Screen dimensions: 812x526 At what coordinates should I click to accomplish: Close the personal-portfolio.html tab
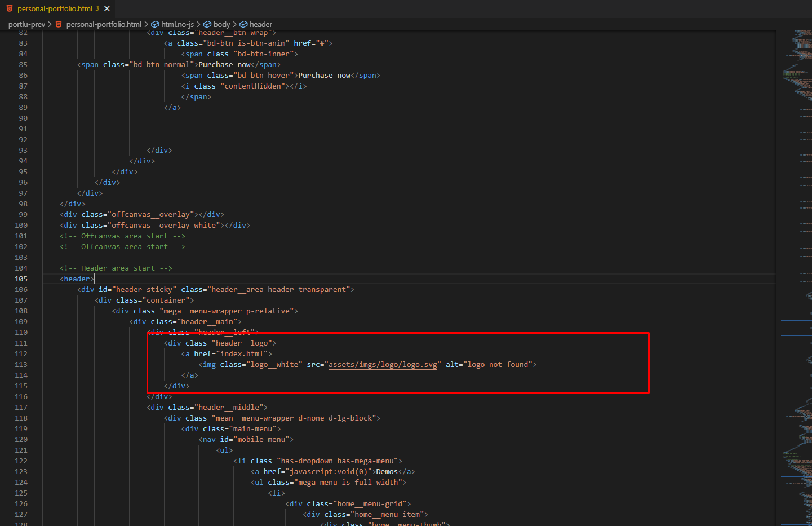pos(107,8)
